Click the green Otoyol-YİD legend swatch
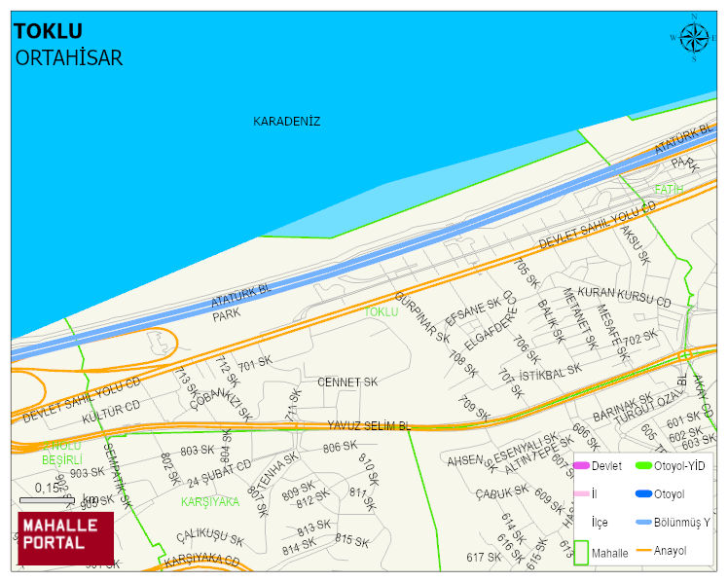The height and width of the screenshot is (582, 728). coord(643,466)
